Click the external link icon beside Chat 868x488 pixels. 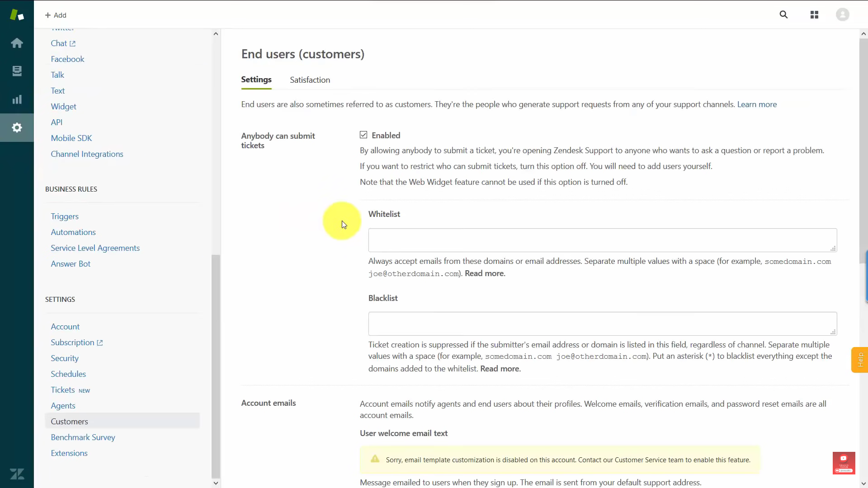pos(72,43)
